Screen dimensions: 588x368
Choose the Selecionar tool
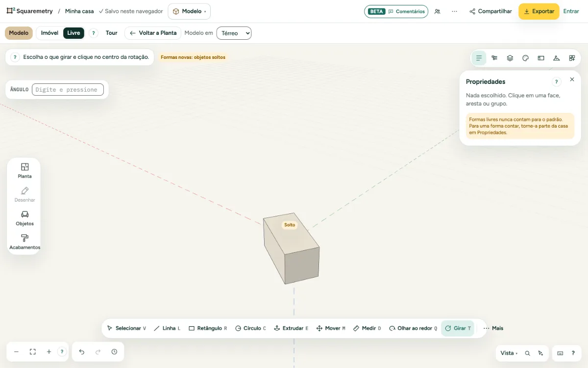126,328
